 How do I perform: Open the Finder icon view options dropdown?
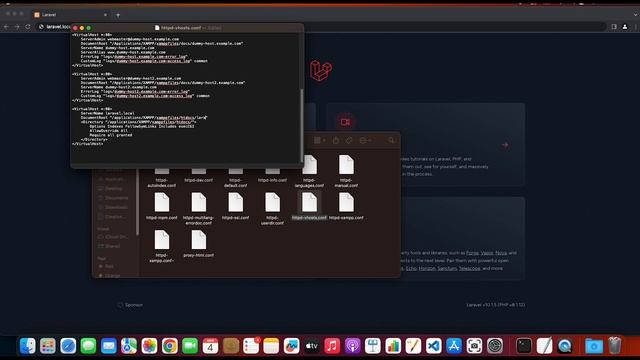click(320, 140)
